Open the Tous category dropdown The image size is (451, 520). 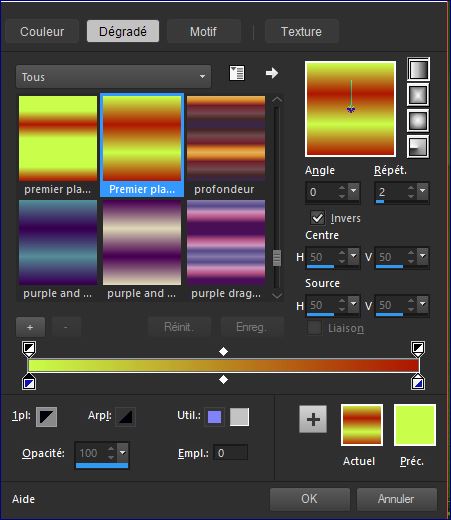(x=113, y=77)
